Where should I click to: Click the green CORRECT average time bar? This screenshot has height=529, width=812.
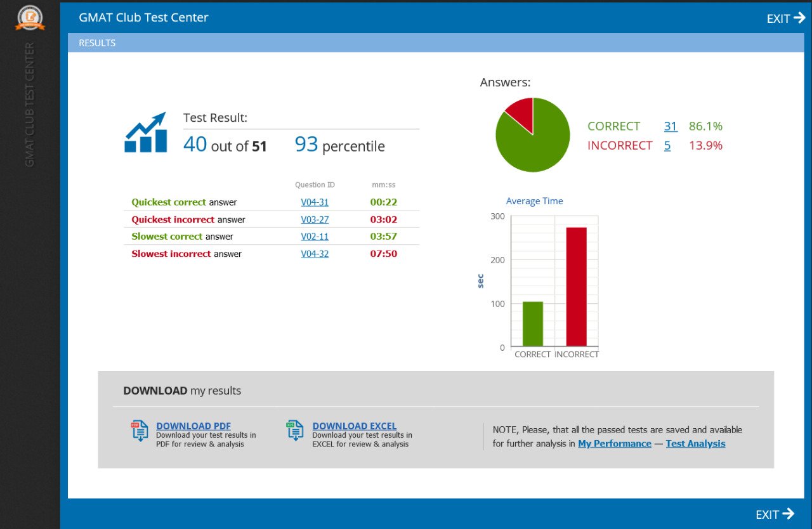(533, 323)
